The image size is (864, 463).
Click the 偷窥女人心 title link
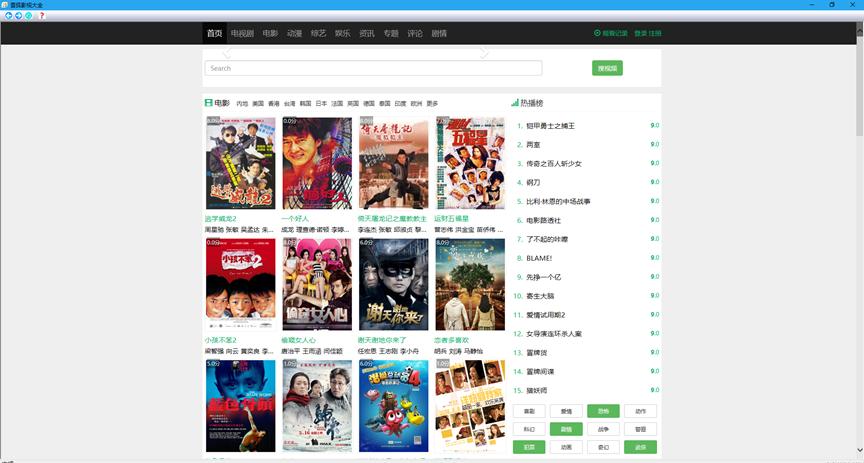(x=298, y=340)
